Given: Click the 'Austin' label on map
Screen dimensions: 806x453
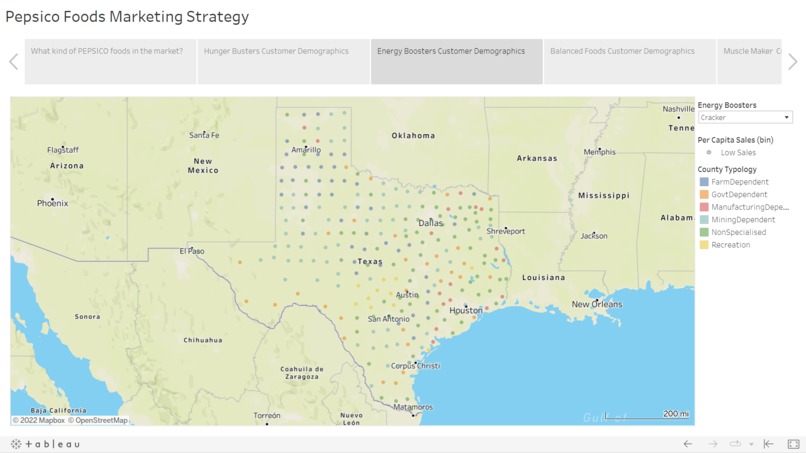Looking at the screenshot, I should tap(407, 295).
